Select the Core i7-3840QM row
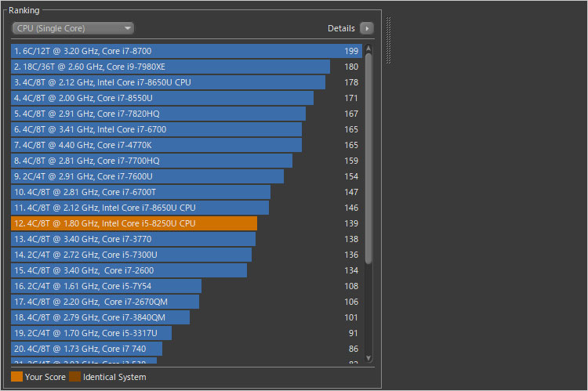 pos(187,317)
